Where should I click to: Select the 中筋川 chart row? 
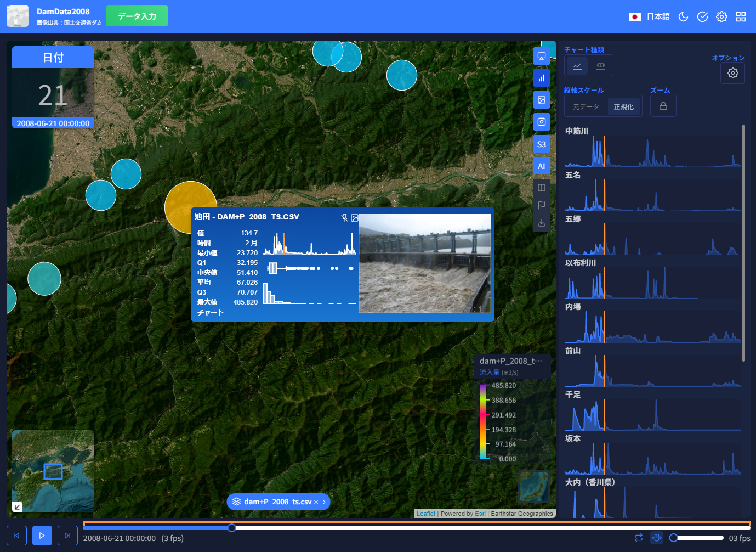click(x=653, y=147)
